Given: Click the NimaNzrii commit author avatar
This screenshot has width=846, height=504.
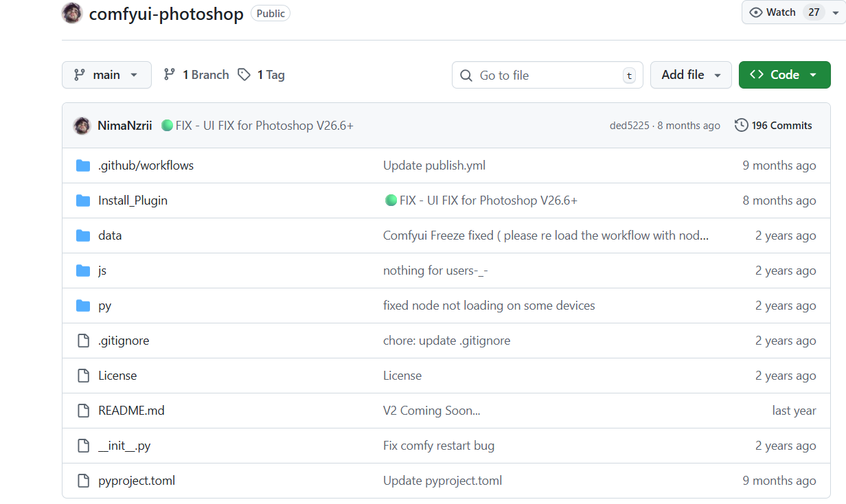Looking at the screenshot, I should point(82,126).
